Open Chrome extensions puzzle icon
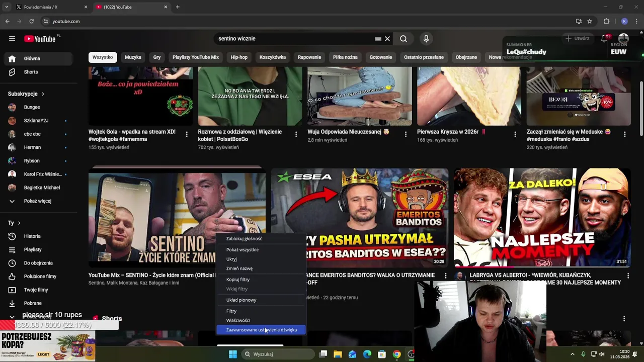644x362 pixels. pos(606,21)
